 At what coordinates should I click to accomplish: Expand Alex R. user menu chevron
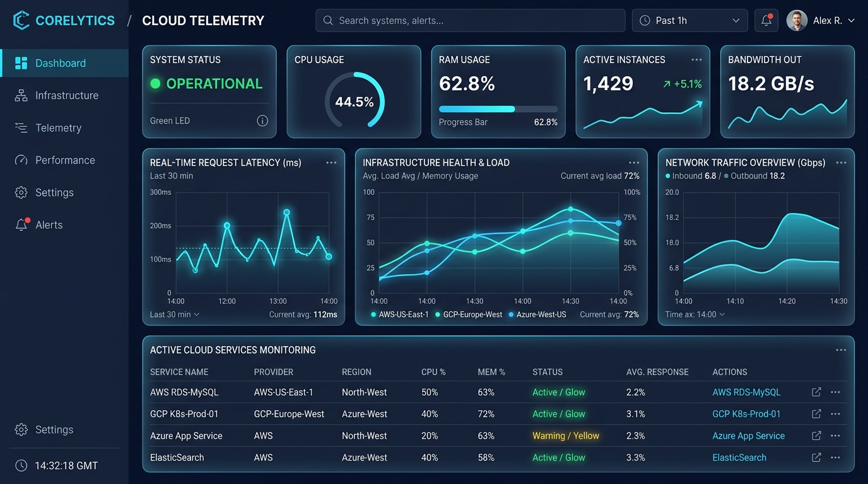coord(851,21)
